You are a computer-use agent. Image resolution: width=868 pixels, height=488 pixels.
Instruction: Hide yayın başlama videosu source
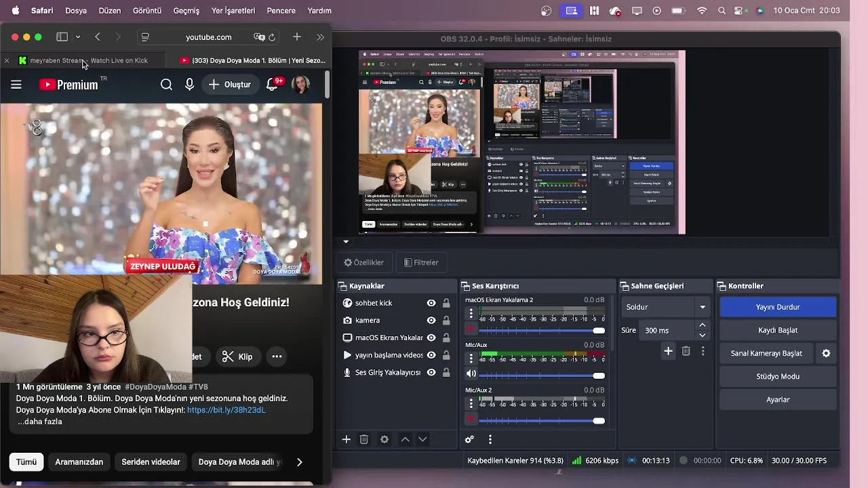click(x=431, y=355)
